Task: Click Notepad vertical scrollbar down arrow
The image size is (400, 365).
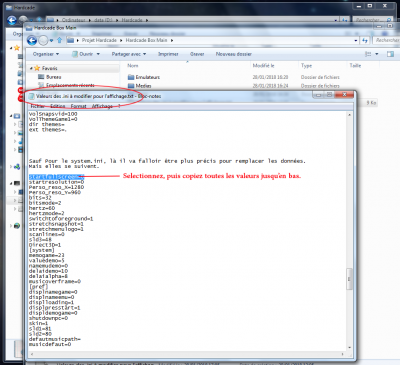Action: point(349,348)
